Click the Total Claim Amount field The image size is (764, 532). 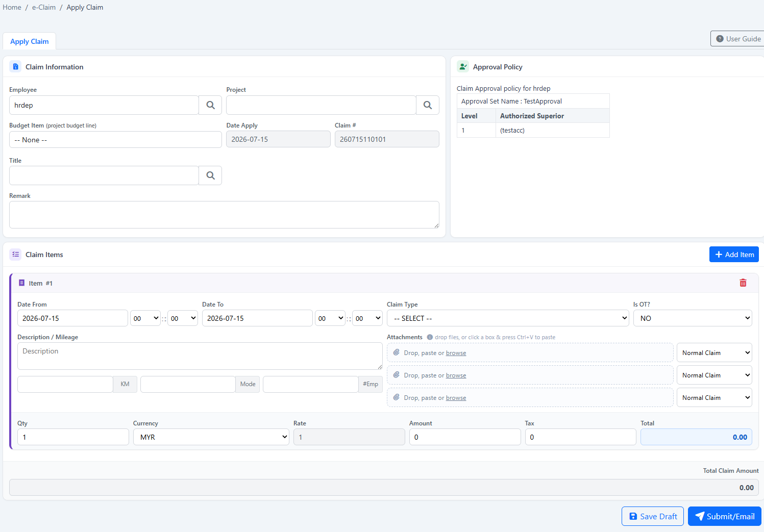384,488
